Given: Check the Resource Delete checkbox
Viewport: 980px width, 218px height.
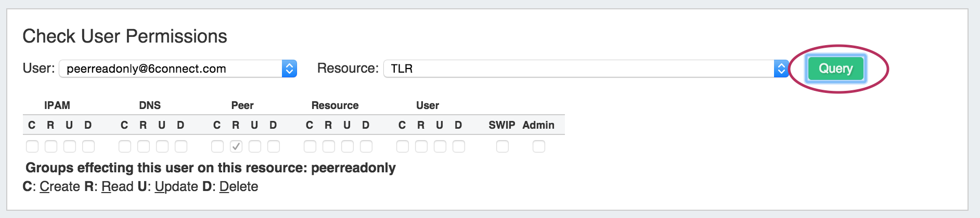Looking at the screenshot, I should pos(366,146).
